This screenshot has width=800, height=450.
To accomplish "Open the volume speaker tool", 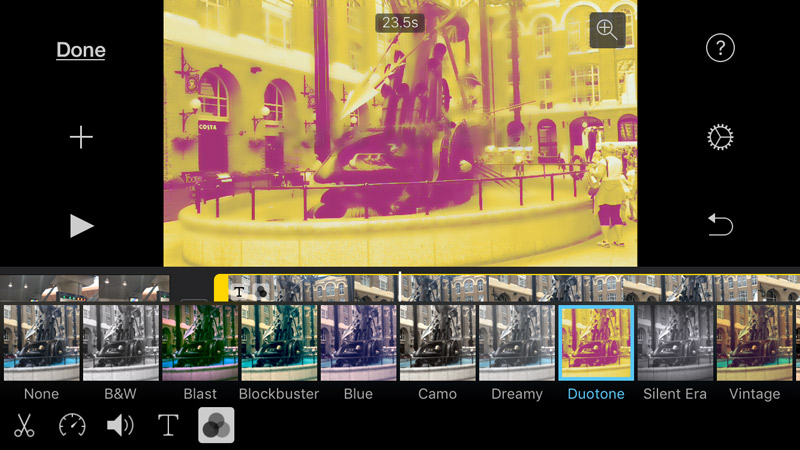I will coord(120,425).
